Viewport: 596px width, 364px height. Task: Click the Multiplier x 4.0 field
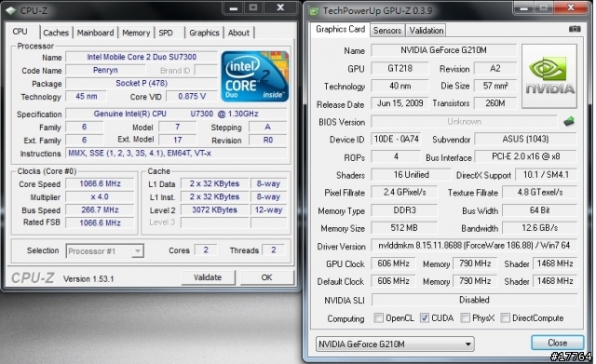click(x=100, y=196)
